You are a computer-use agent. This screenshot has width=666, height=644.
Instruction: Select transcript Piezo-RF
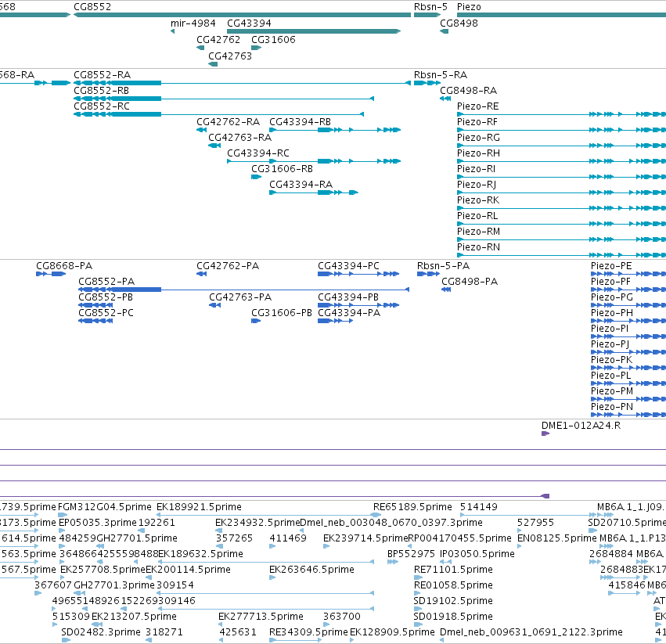477,122
